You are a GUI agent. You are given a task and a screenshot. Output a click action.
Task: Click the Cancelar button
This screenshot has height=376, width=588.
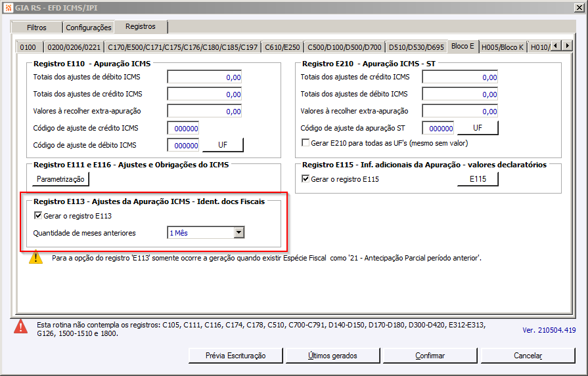click(x=528, y=356)
